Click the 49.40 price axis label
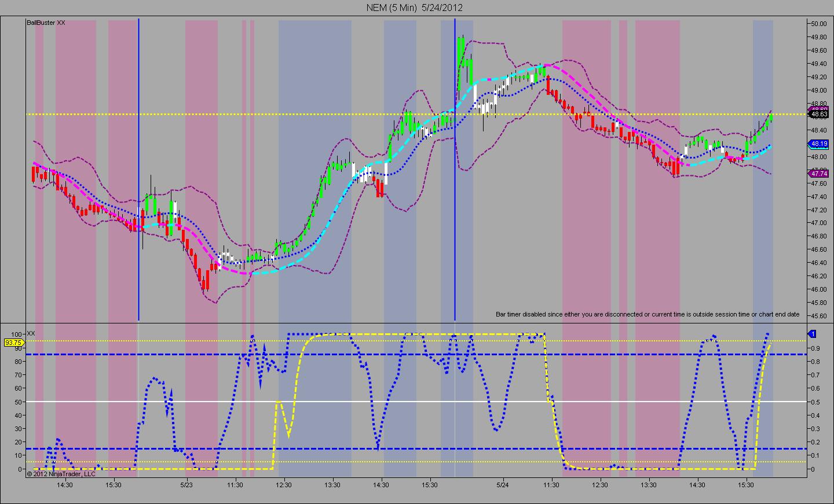Image resolution: width=834 pixels, height=504 pixels. point(819,64)
